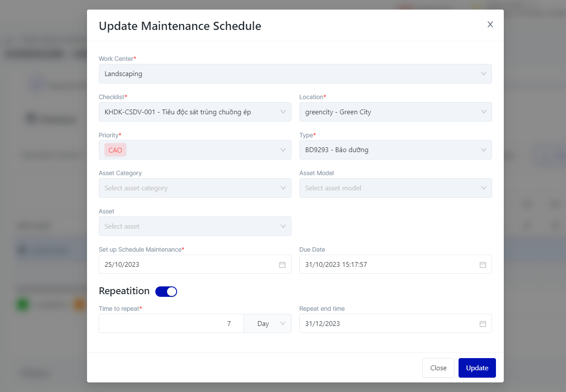Expand the Asset Model dropdown chevron
The width and height of the screenshot is (566, 392).
(483, 188)
